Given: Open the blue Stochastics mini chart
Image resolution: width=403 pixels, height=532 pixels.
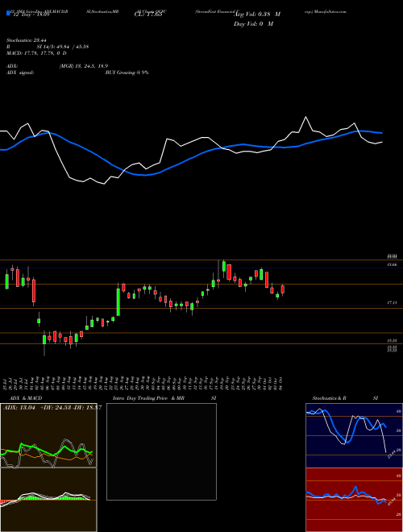Looking at the screenshot, I should tap(354, 435).
